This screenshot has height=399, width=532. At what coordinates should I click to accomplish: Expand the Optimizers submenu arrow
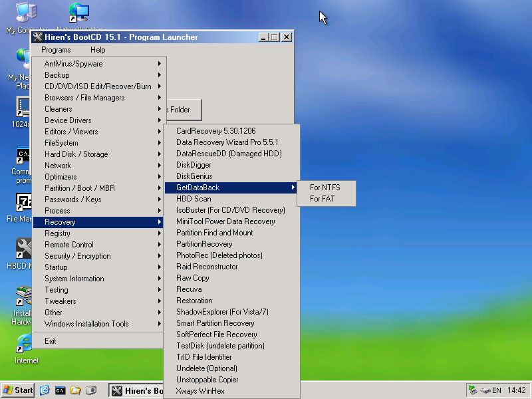tap(159, 177)
